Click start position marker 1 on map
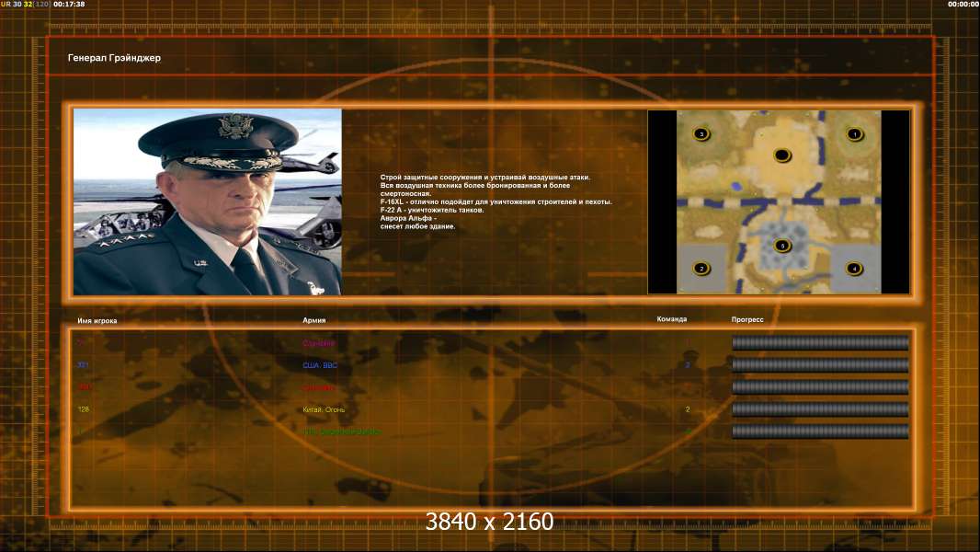Viewport: 980px width, 552px height. tap(854, 134)
